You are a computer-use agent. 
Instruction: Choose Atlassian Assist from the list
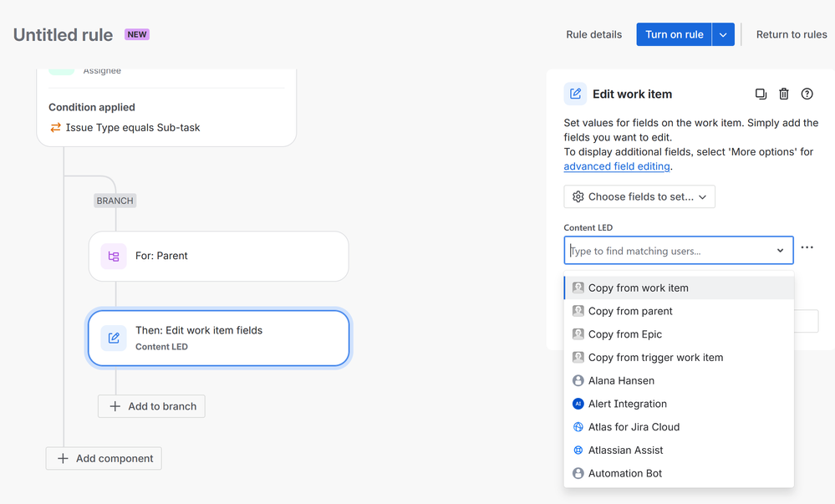(x=679, y=451)
